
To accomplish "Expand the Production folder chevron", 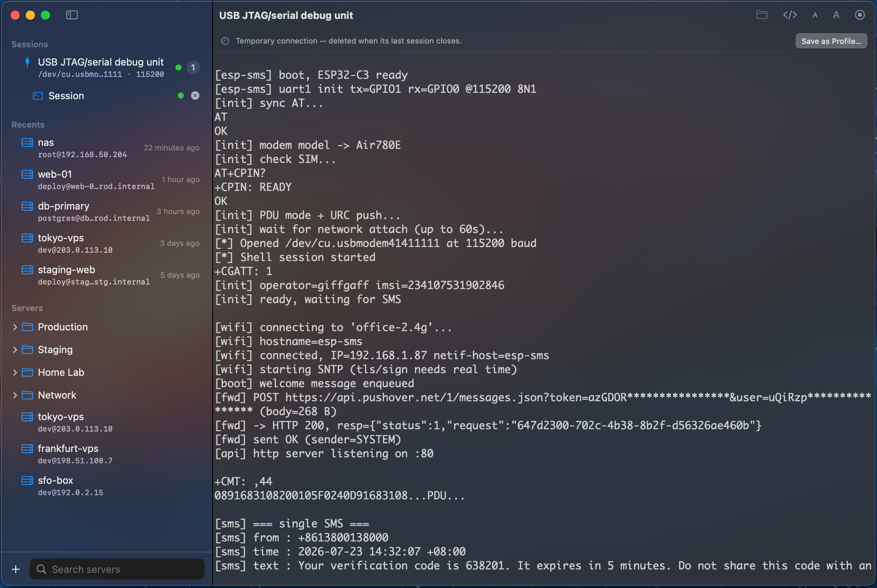I will (x=15, y=327).
